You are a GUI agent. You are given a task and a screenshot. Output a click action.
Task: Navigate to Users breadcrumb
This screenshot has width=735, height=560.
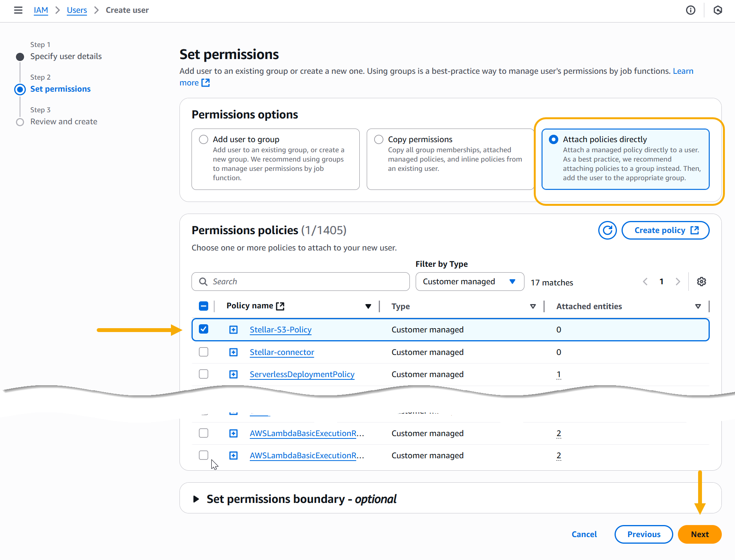click(77, 10)
